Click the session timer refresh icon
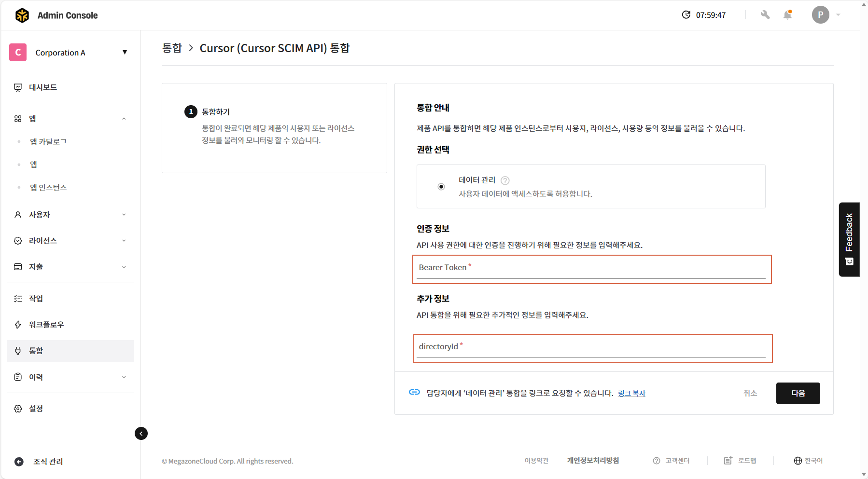This screenshot has width=868, height=479. pyautogui.click(x=686, y=15)
